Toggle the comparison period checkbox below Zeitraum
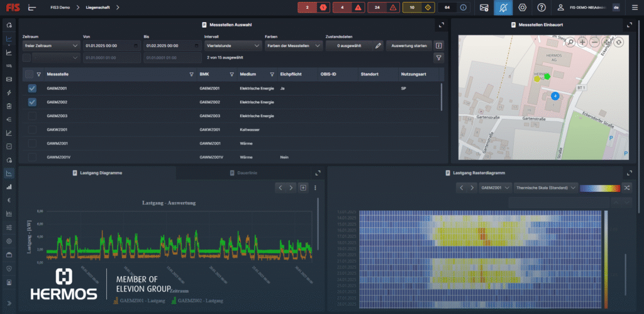This screenshot has height=314, width=644. (26, 58)
